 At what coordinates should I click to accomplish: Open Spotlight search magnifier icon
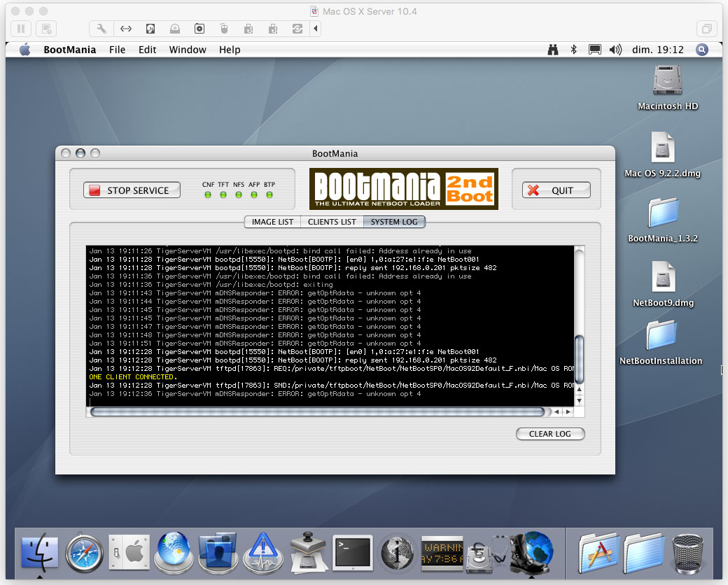[x=702, y=50]
